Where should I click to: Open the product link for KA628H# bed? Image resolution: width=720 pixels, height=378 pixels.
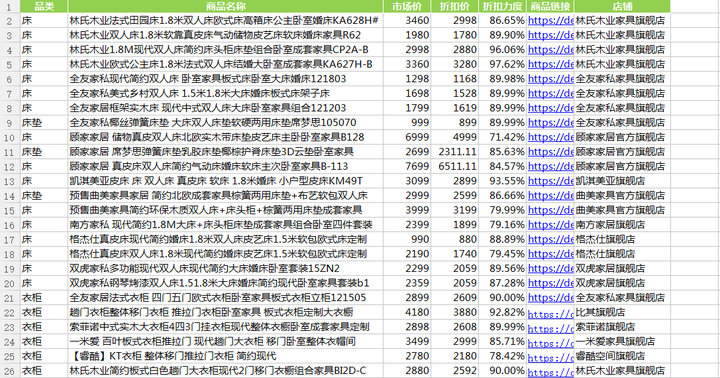pos(550,20)
